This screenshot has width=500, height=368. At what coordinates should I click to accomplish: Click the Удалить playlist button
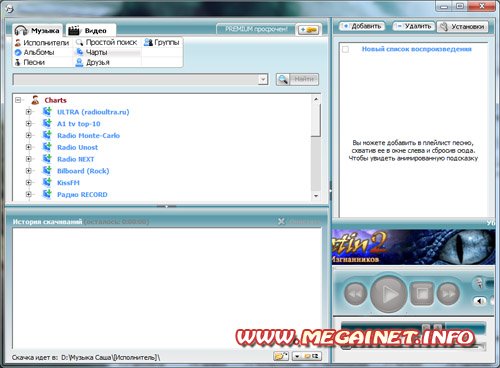coord(414,26)
